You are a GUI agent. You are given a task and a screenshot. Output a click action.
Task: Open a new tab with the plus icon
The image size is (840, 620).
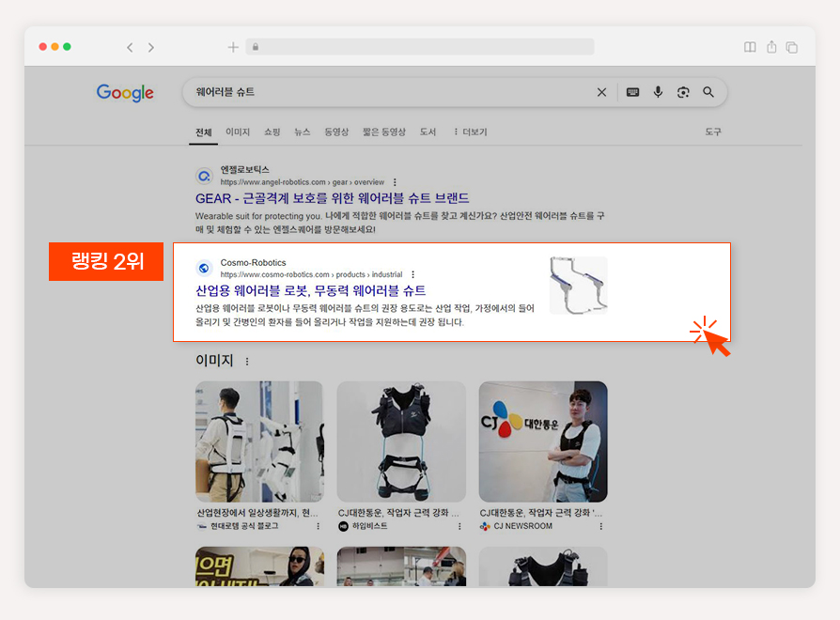233,47
